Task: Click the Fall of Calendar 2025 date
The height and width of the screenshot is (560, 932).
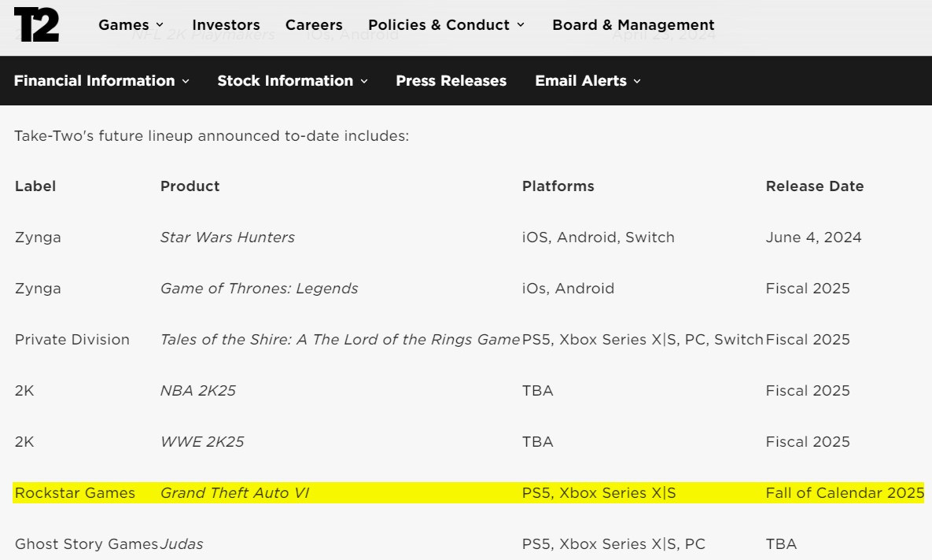Action: click(845, 493)
